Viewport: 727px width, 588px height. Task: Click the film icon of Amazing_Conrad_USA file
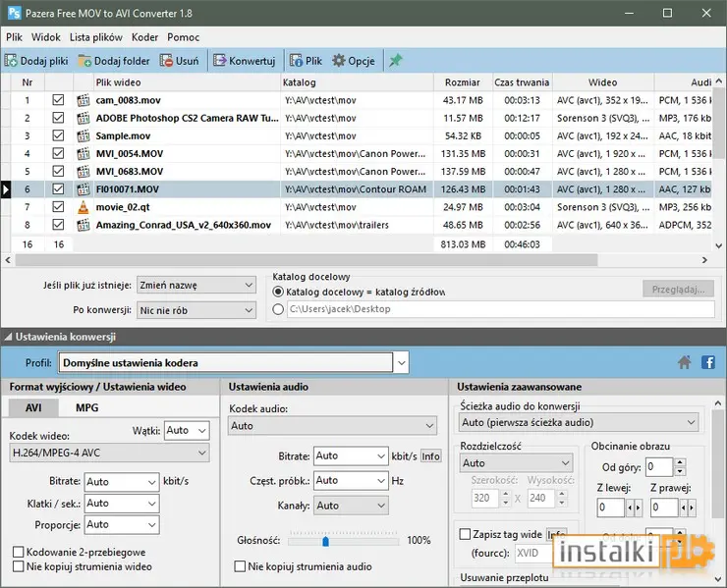83,225
